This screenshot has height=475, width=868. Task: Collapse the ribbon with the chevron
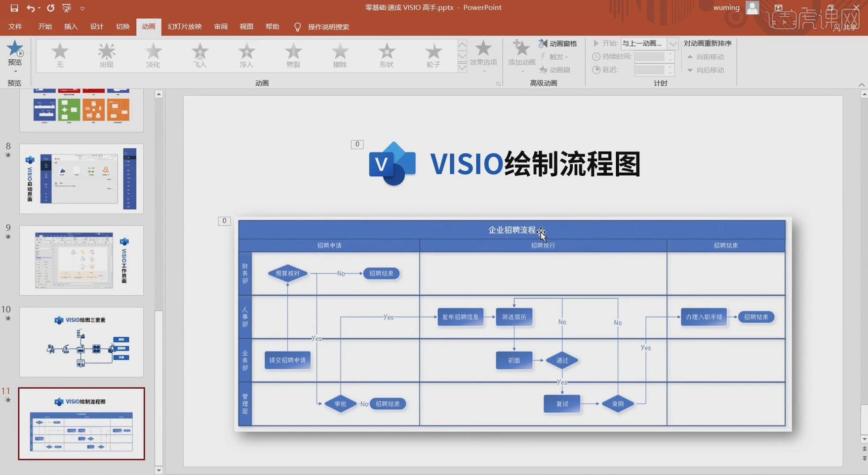[862, 84]
